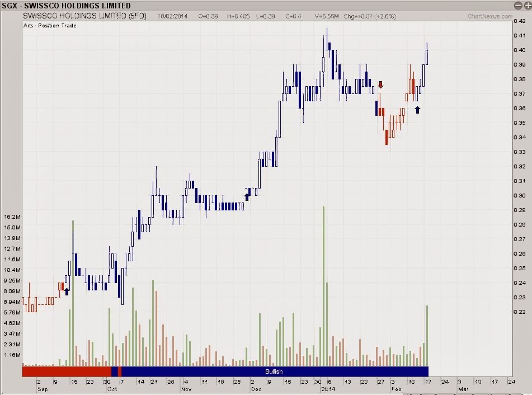The image size is (532, 395).
Task: Click the blue Bullish trend bar
Action: pos(275,372)
